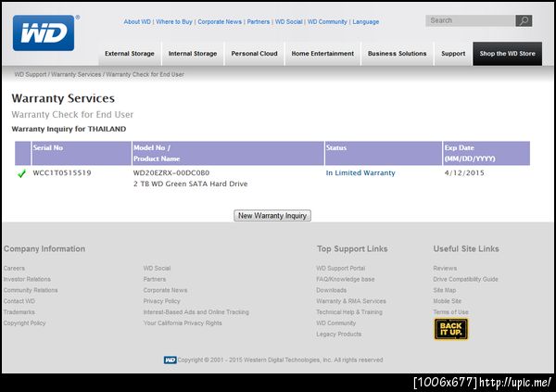Open the Mobile Site link

448,301
